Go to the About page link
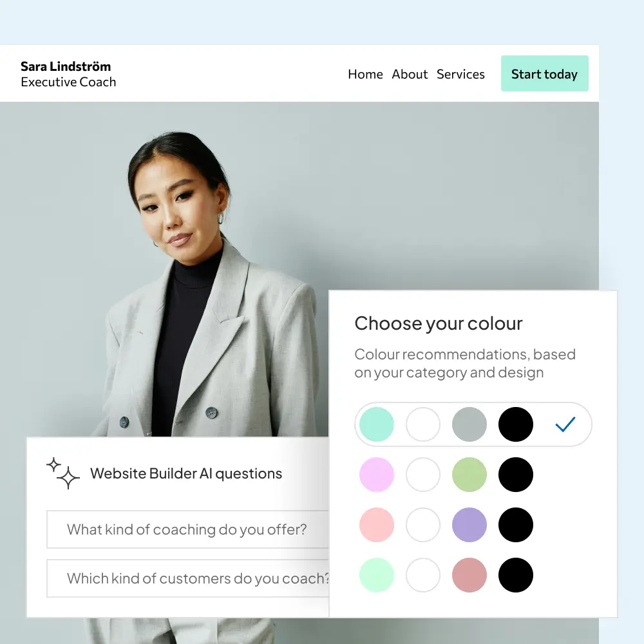Viewport: 644px width, 644px height. 410,74
